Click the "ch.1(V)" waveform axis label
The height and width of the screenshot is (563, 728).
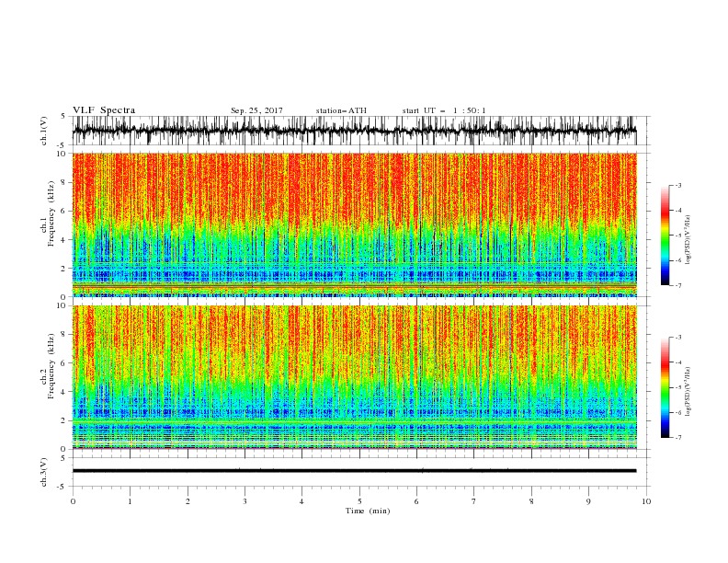coord(44,131)
